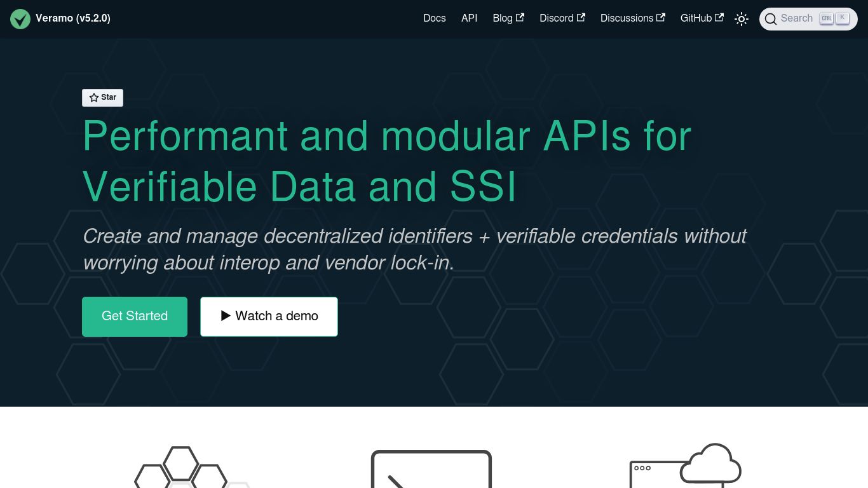Toggle dark/light mode sun icon
The image size is (868, 488).
pyautogui.click(x=742, y=19)
